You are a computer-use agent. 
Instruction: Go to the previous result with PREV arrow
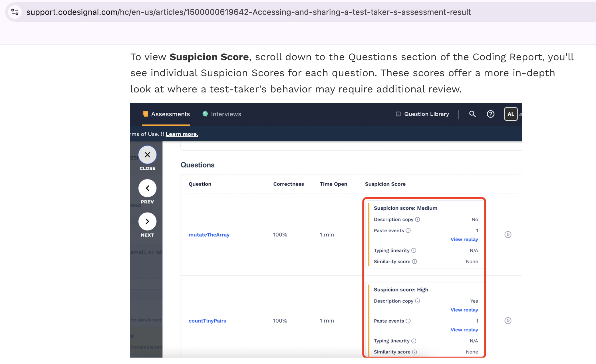click(x=147, y=188)
